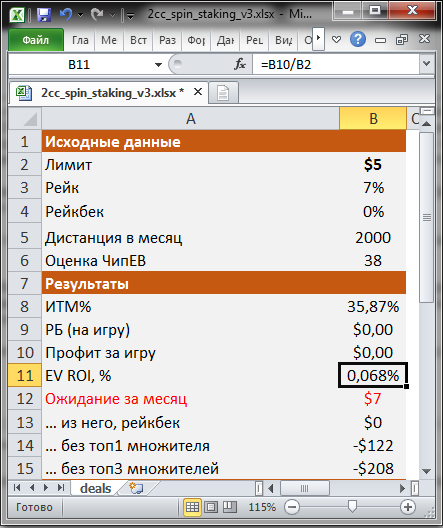The width and height of the screenshot is (443, 528).
Task: Click the Insert Function fx button
Action: click(x=240, y=64)
